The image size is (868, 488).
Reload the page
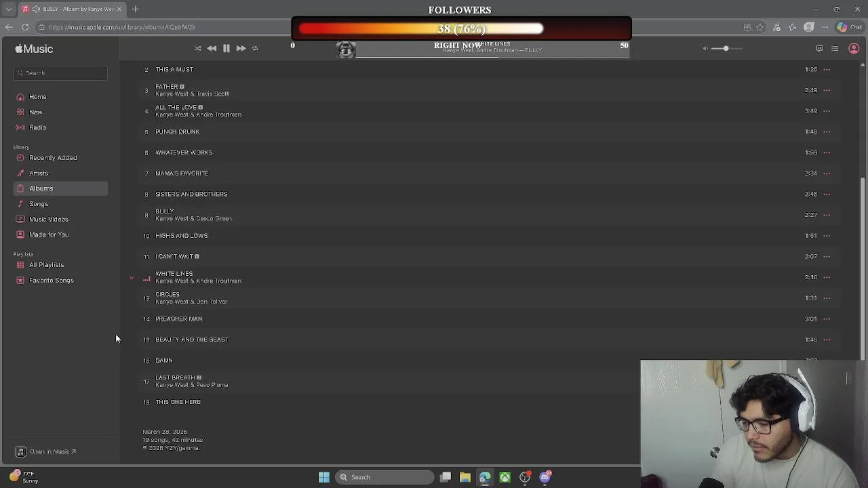coord(25,27)
